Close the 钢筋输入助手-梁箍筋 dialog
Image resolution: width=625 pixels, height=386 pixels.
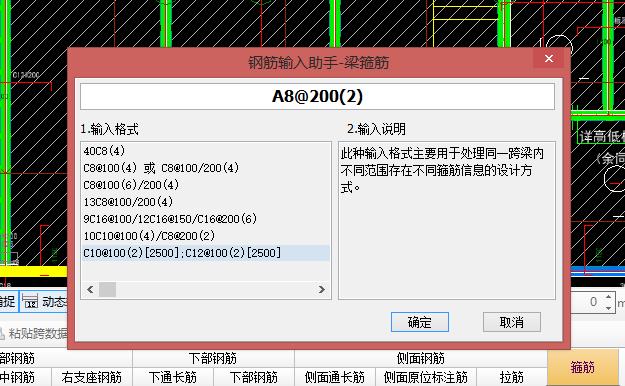(x=549, y=59)
